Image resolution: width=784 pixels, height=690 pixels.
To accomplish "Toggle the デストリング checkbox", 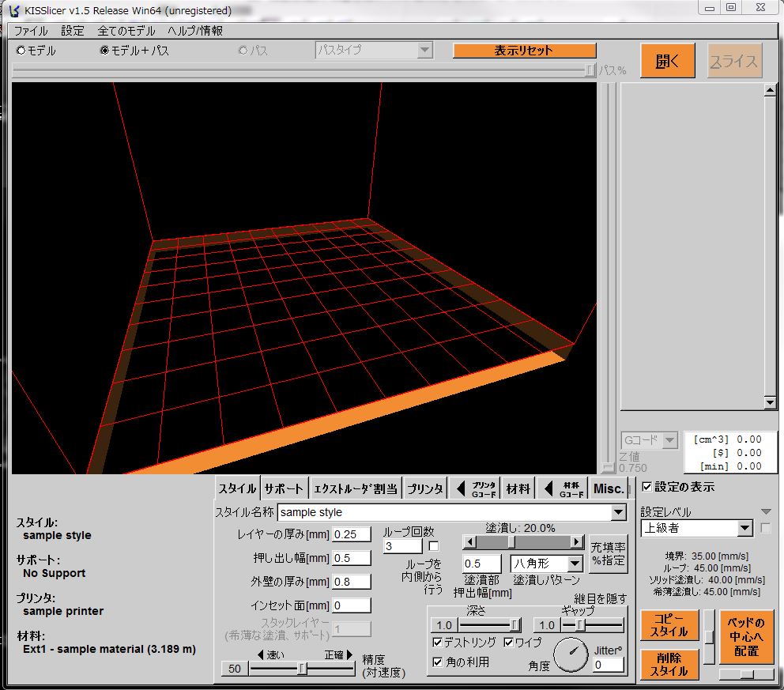I will (438, 642).
